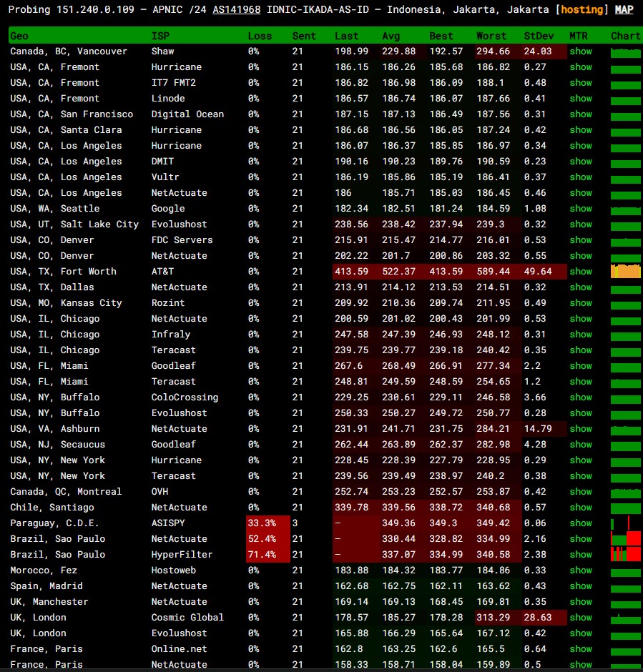Click the 522.37 average latency value
643x672 pixels.
click(398, 271)
